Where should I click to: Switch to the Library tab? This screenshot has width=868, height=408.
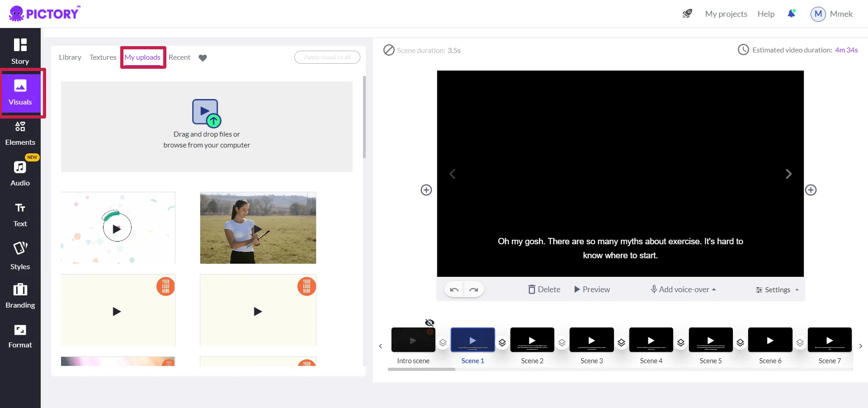pos(70,57)
